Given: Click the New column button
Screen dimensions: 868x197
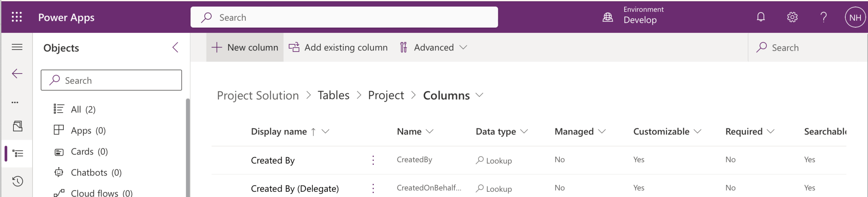Looking at the screenshot, I should pos(245,48).
